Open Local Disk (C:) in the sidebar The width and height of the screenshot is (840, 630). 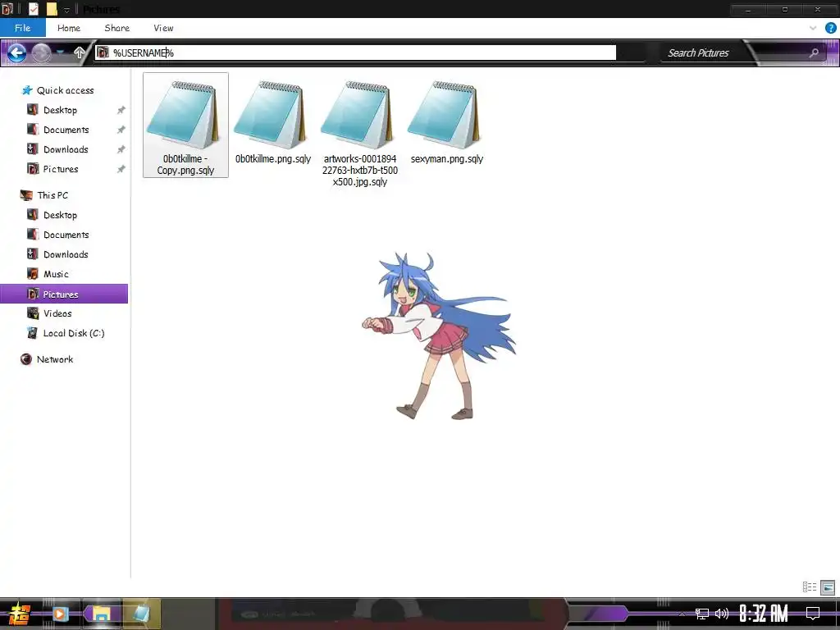pos(66,333)
